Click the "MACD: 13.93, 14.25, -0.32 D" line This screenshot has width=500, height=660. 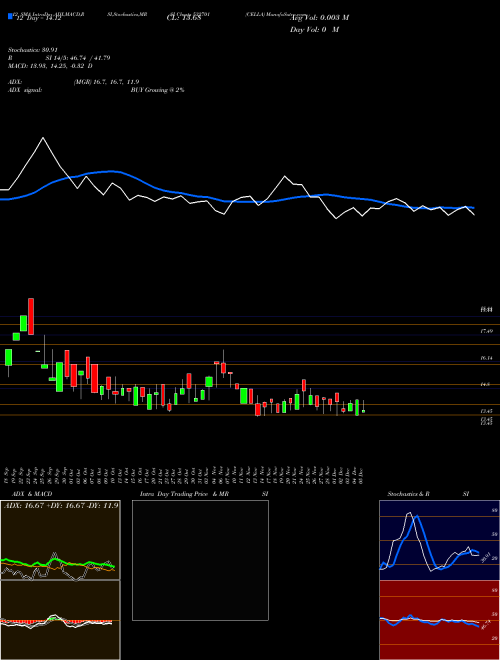(50, 66)
